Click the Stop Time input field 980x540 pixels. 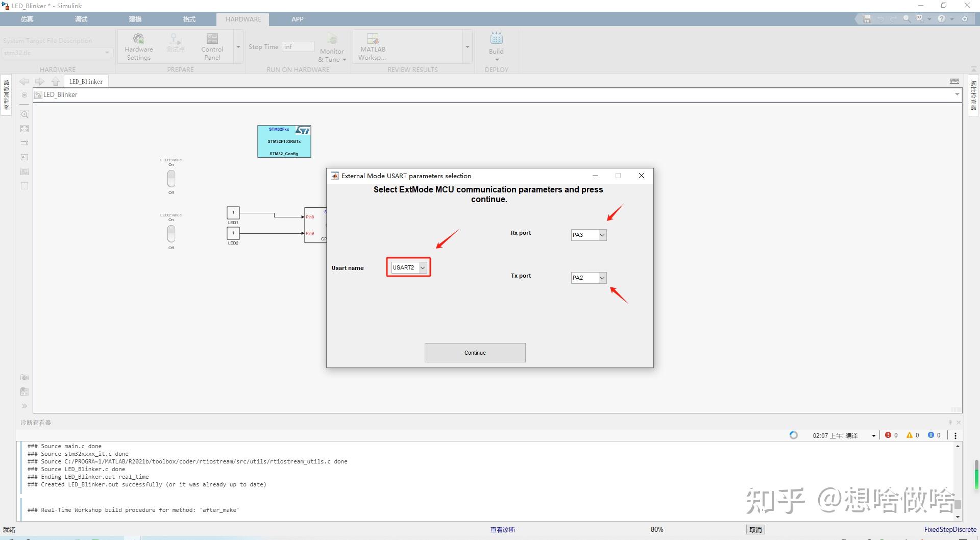(298, 46)
